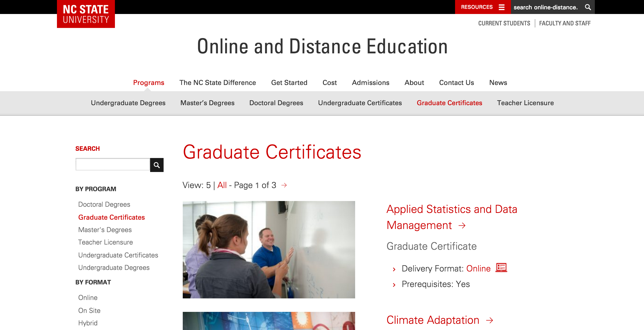Click into the sidebar search text box
This screenshot has height=330, width=644.
pyautogui.click(x=113, y=164)
